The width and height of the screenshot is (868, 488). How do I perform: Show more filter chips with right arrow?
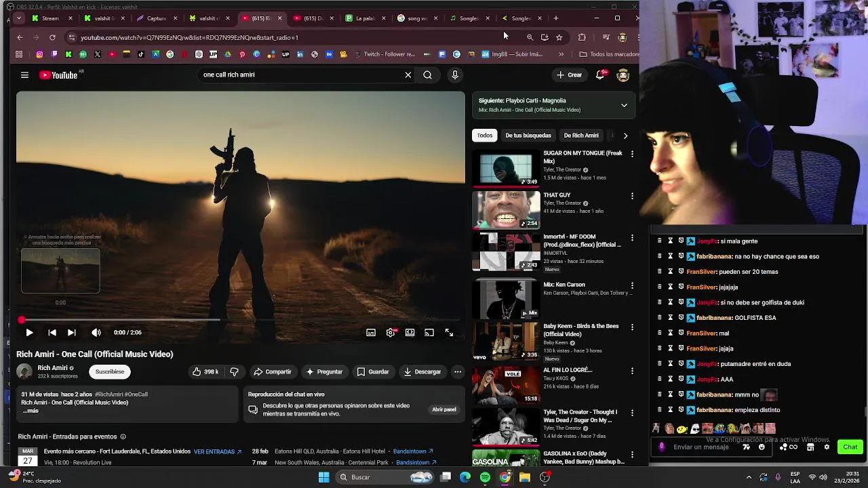coord(625,136)
